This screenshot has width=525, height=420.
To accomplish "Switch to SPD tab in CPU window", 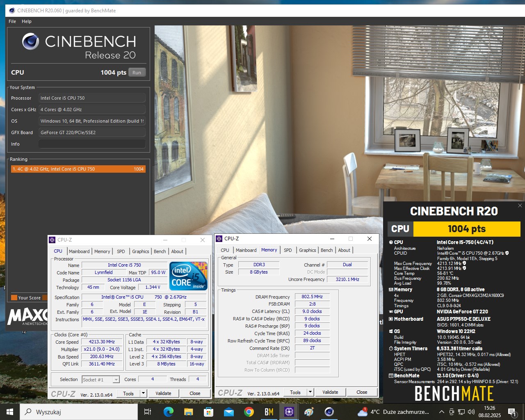I will click(121, 251).
